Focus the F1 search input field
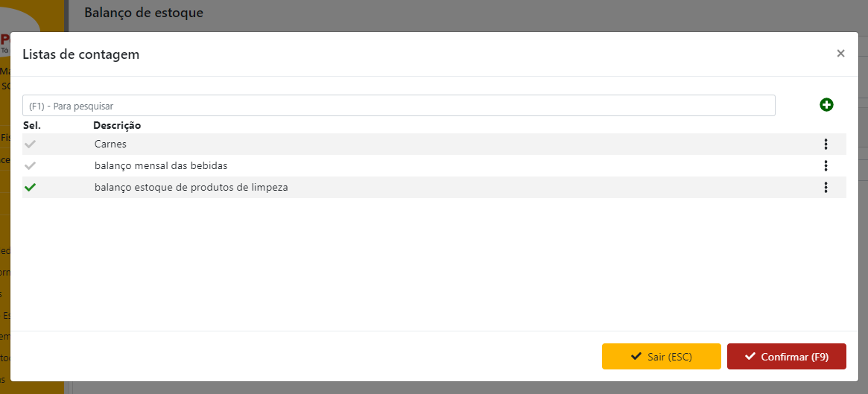 point(399,106)
